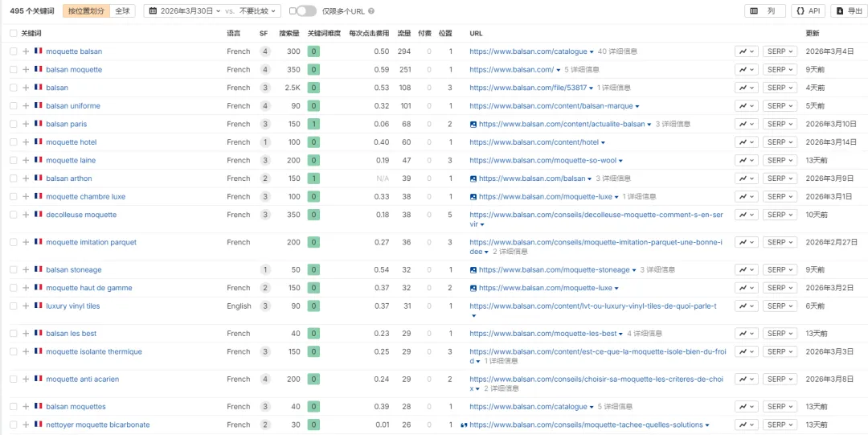
Task: Click '40 详细信息' in first row
Action: click(617, 51)
